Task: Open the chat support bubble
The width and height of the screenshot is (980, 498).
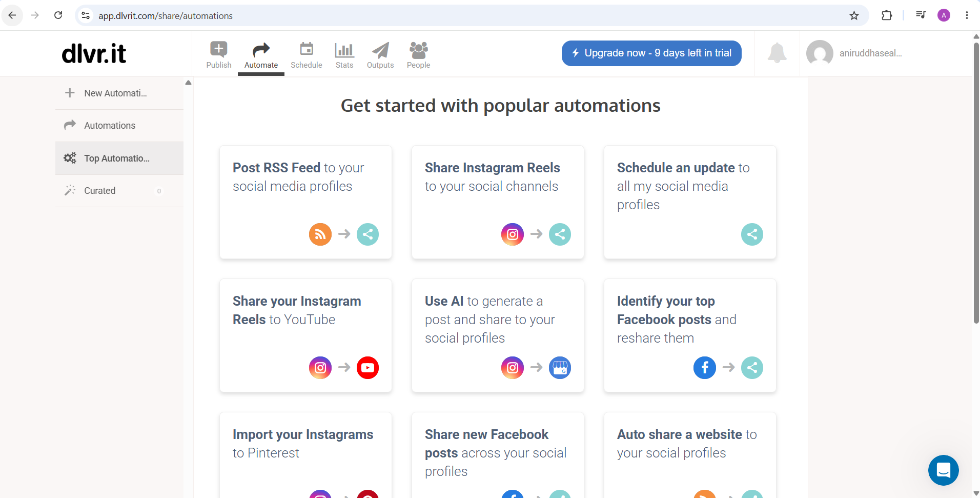Action: (944, 470)
